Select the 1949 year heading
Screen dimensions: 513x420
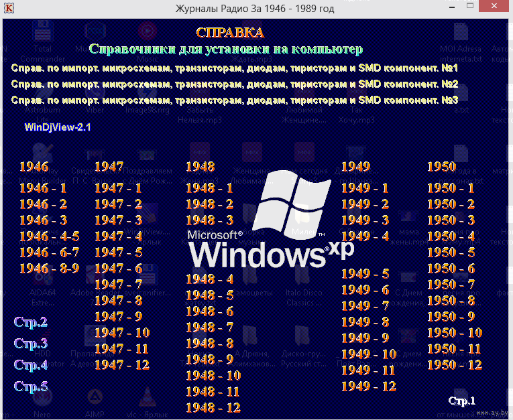[355, 167]
